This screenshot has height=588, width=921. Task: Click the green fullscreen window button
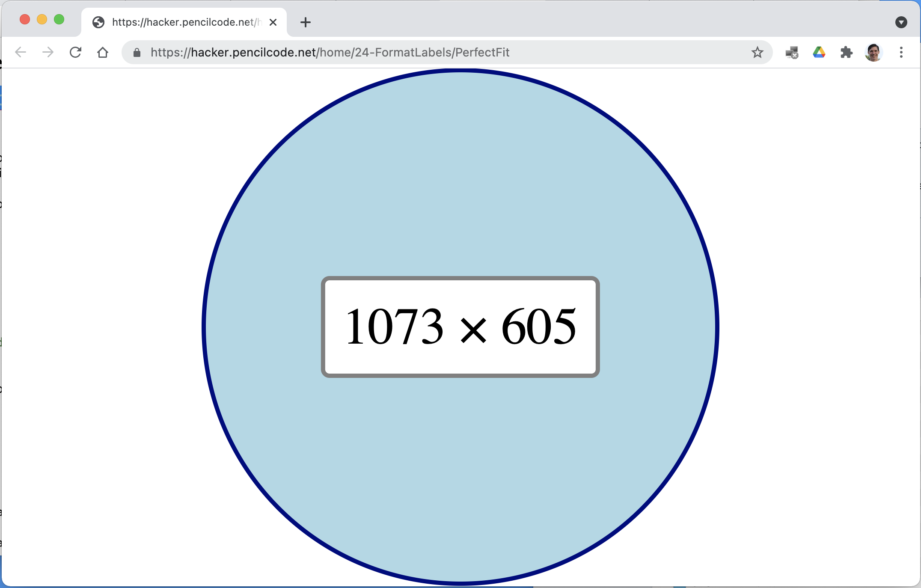tap(59, 19)
